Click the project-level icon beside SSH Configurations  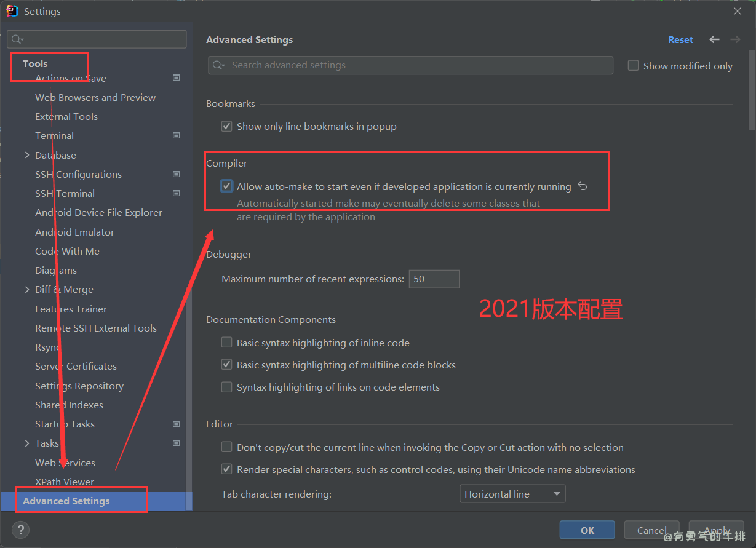click(176, 174)
